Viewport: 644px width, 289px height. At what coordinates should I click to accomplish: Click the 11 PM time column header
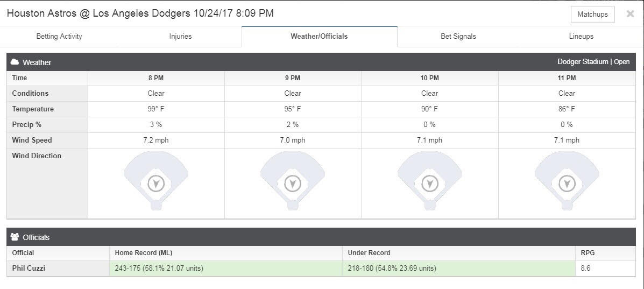(567, 77)
